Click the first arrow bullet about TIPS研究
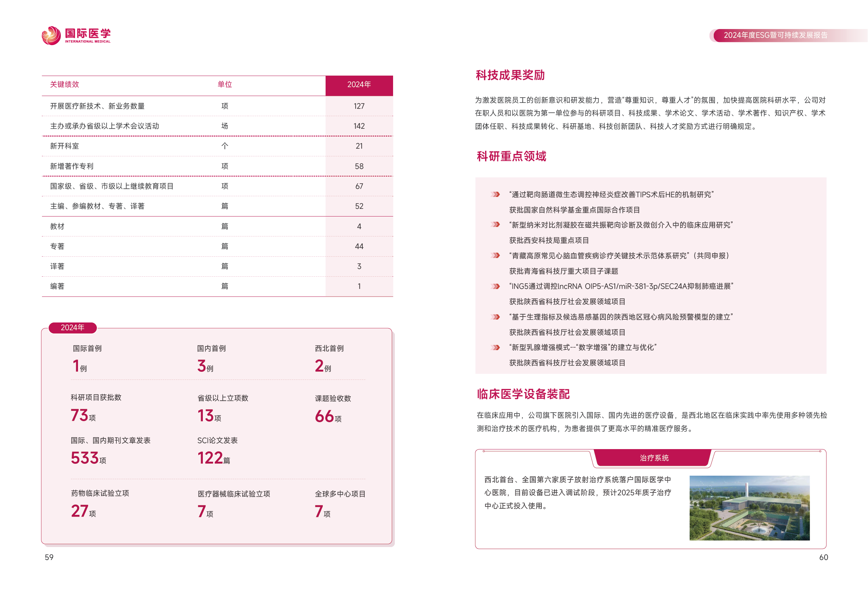 (495, 194)
